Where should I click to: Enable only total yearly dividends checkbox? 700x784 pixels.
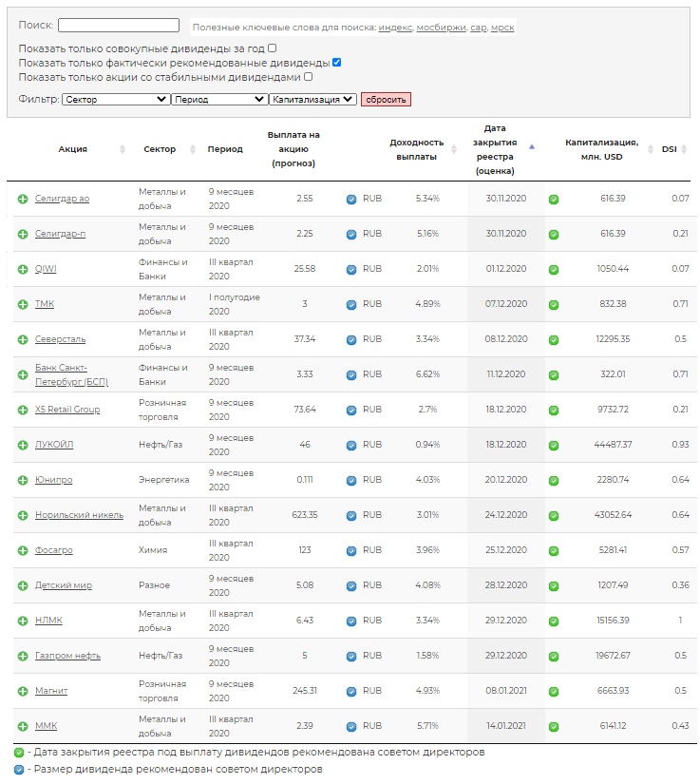pos(273,48)
